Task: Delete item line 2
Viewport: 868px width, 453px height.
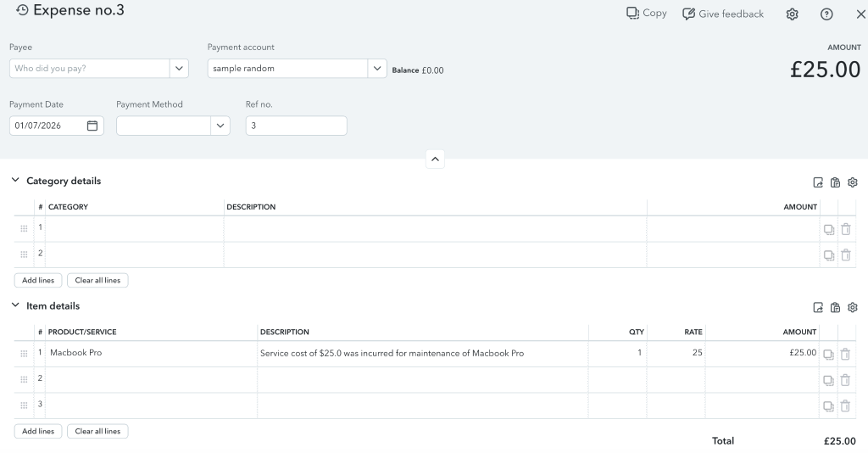Action: (845, 380)
